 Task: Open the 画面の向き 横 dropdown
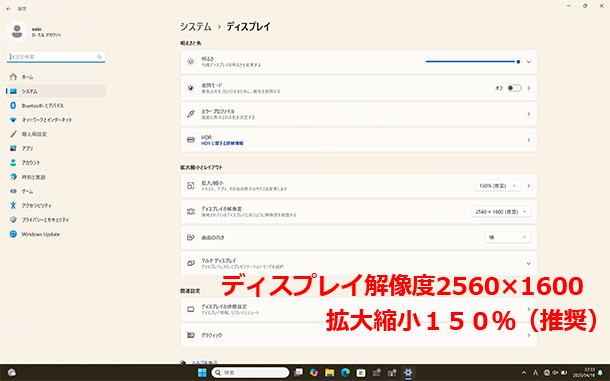tap(508, 237)
